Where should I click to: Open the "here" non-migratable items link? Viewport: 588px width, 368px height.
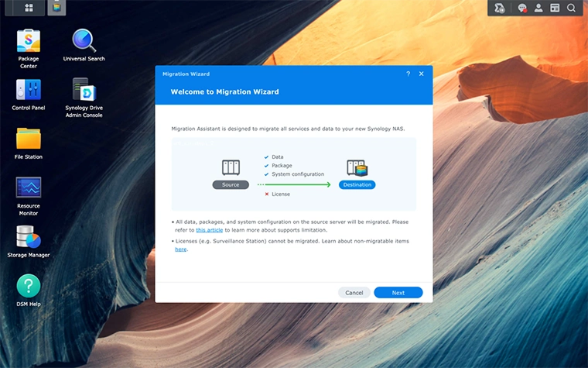coord(180,249)
